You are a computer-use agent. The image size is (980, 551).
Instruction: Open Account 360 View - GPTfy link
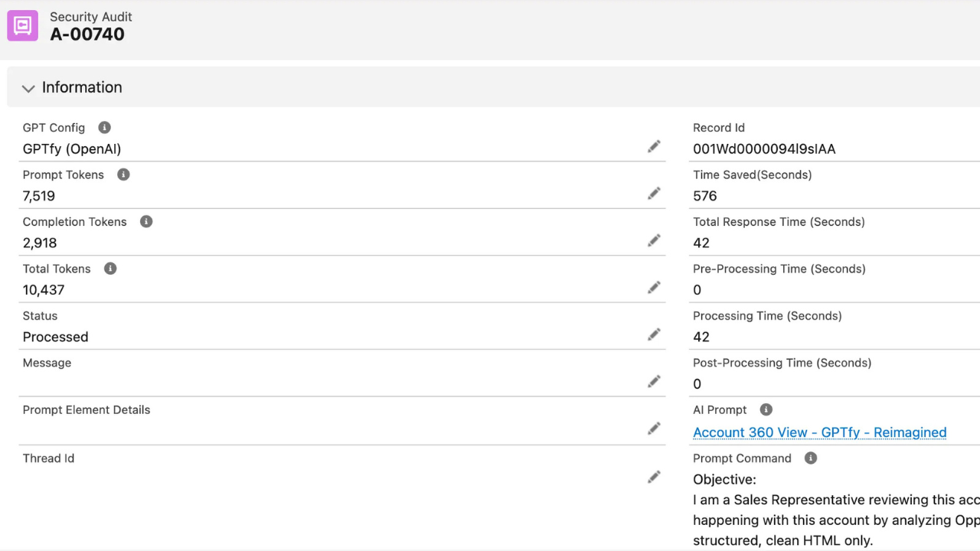[819, 432]
